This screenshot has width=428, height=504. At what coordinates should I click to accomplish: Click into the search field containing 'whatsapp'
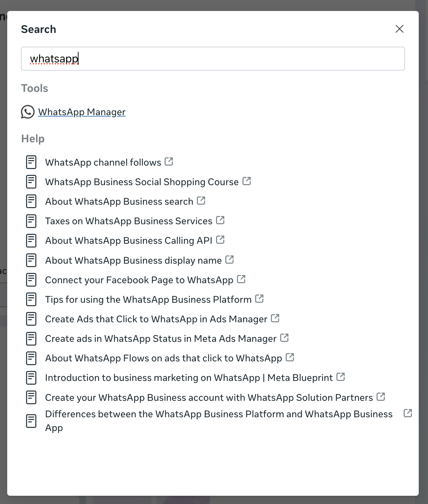pyautogui.click(x=213, y=59)
